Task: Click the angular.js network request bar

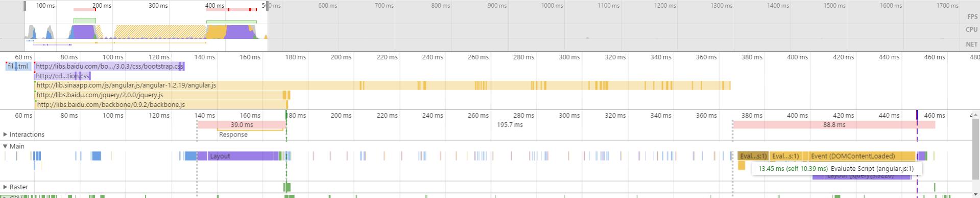Action: pyautogui.click(x=383, y=85)
